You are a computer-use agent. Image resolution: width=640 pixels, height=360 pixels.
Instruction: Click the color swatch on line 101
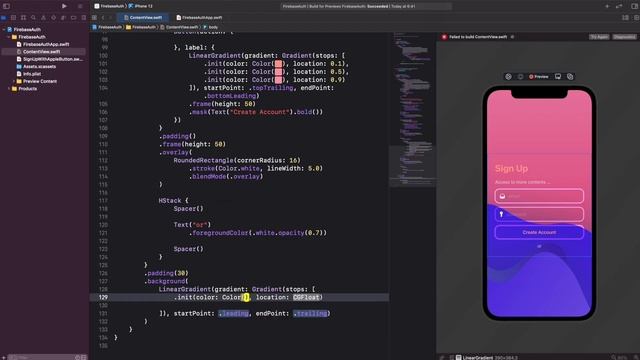278,64
